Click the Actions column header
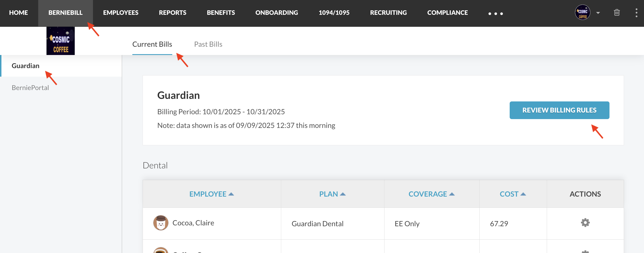This screenshot has width=644, height=253. [585, 194]
